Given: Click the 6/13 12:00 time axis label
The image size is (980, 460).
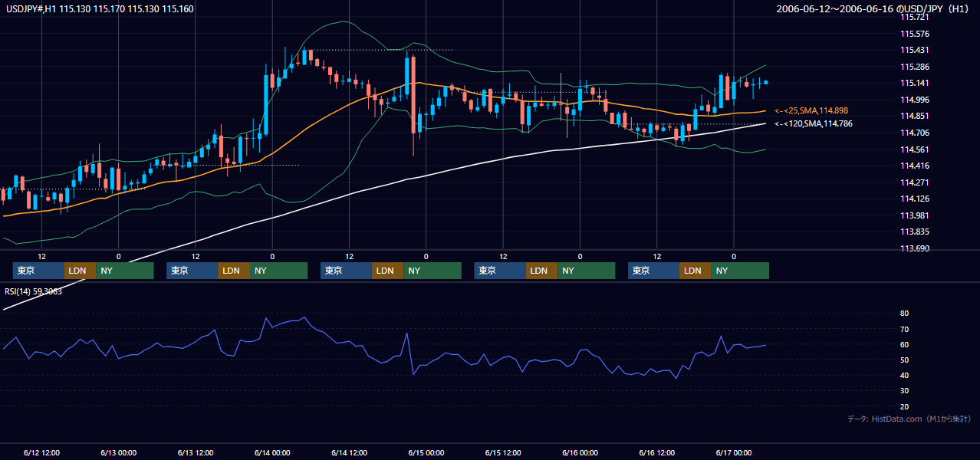Looking at the screenshot, I should [x=195, y=452].
